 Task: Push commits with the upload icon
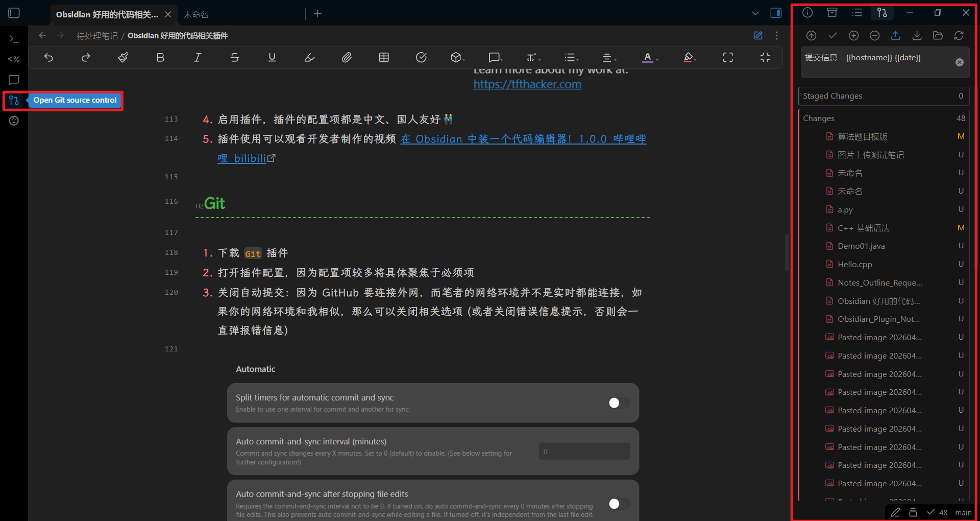click(896, 35)
